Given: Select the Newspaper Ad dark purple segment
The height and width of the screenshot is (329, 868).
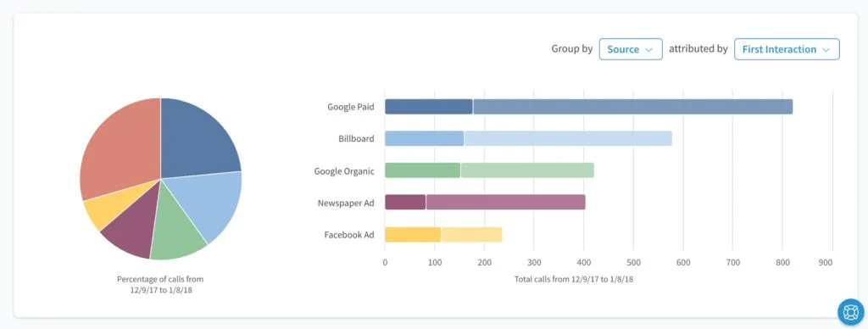Looking at the screenshot, I should pyautogui.click(x=405, y=202).
